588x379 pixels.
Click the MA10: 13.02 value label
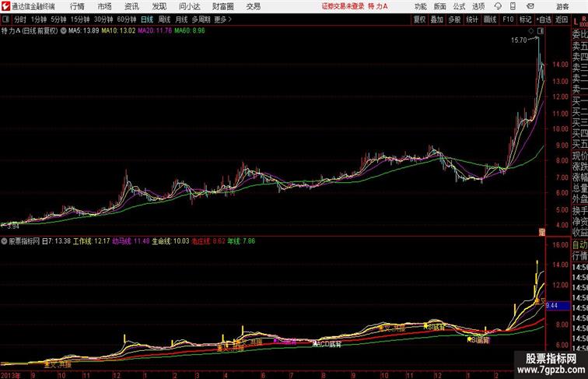click(118, 31)
